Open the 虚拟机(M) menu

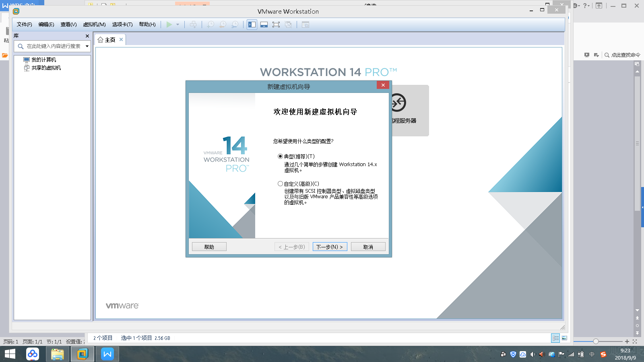coord(94,25)
